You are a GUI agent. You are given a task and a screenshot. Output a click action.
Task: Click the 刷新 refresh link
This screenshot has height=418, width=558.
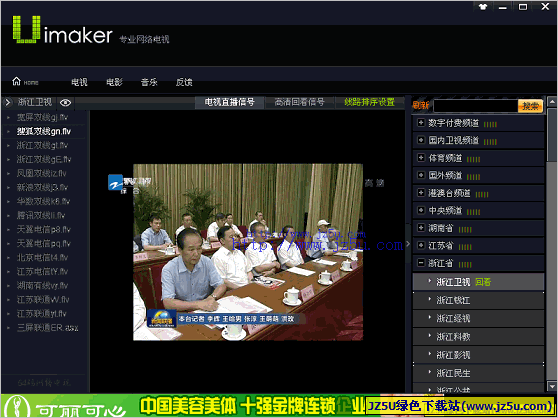click(421, 105)
